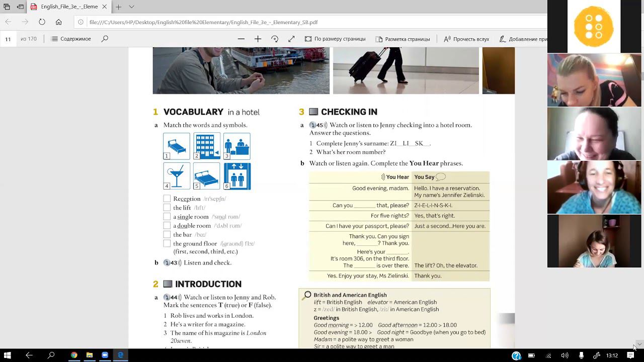Open Zoom from the taskbar

(105, 355)
